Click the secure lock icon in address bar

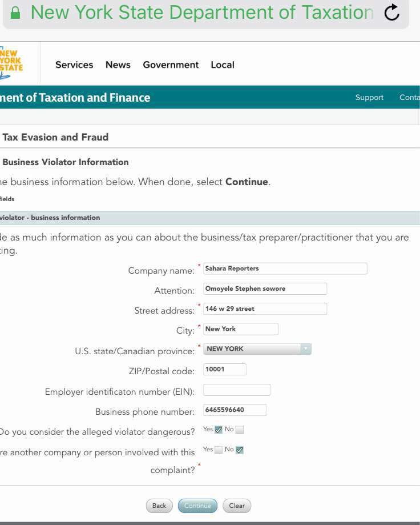click(x=15, y=13)
